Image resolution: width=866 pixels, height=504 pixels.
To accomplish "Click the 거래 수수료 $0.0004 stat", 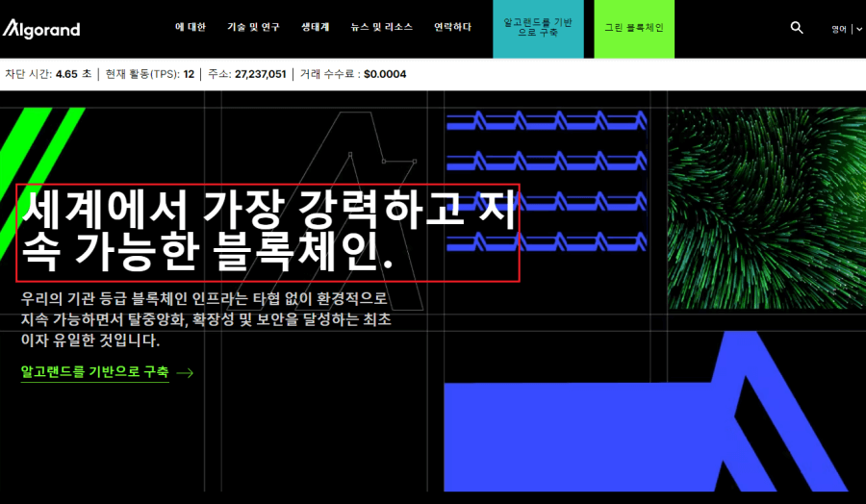I will (353, 74).
